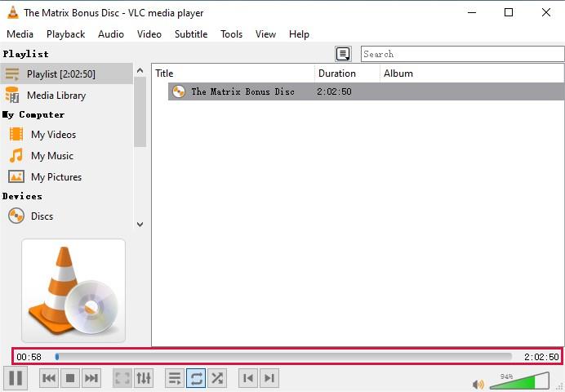Click the previous media button
The image size is (565, 392).
point(49,378)
